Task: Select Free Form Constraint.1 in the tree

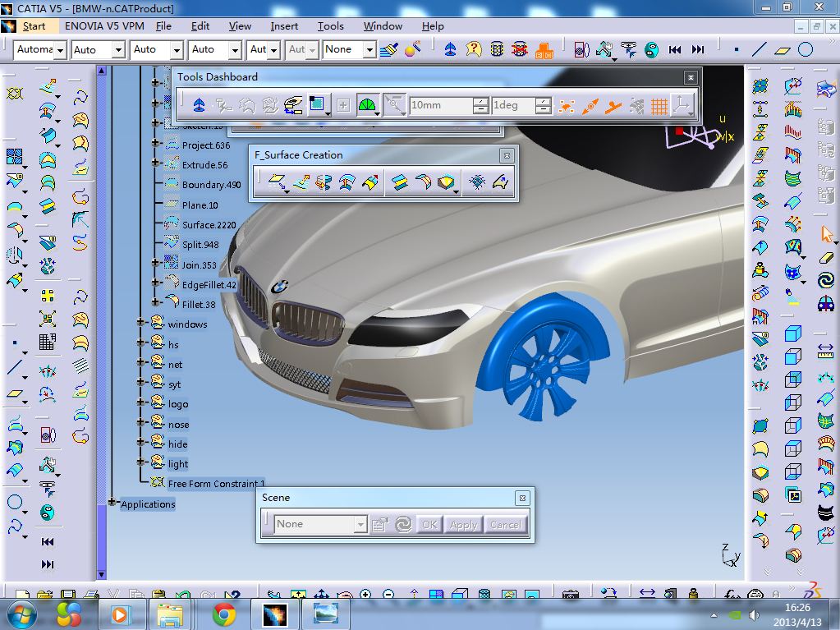Action: 217,484
